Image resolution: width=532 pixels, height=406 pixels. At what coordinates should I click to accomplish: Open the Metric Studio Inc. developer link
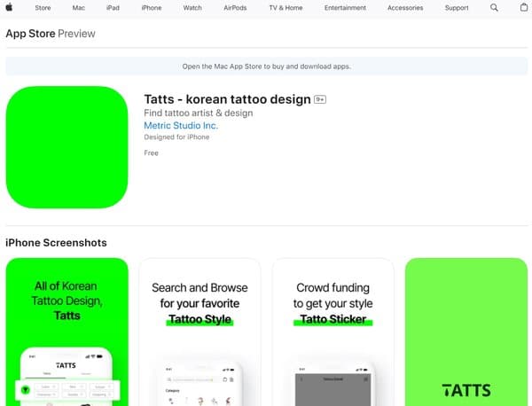click(181, 126)
